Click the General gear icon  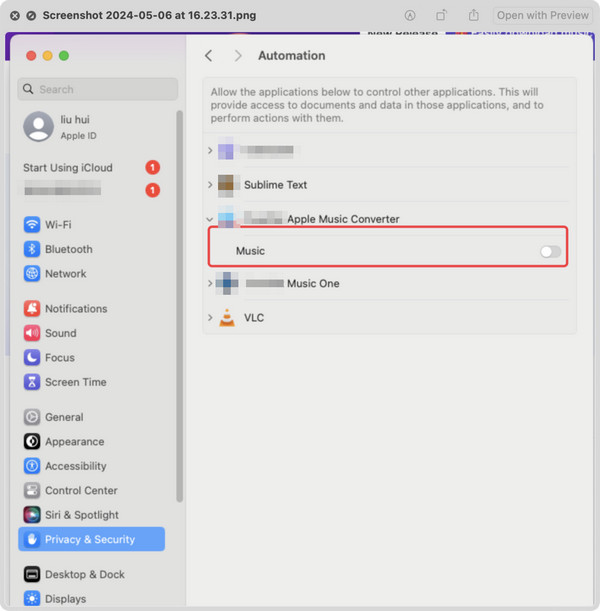pos(32,417)
